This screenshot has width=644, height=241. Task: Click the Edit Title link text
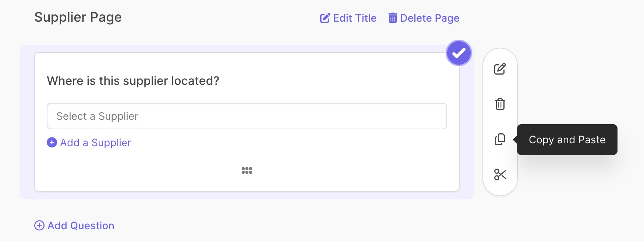tap(355, 18)
